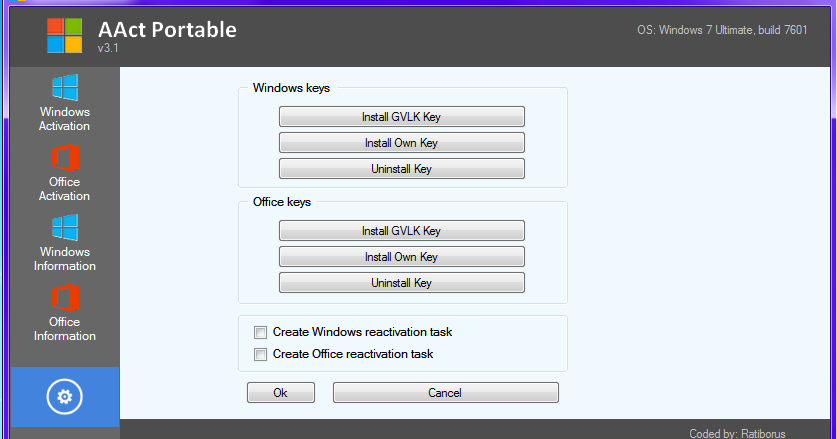Viewport: 837px width, 439px height.
Task: Open Windows Activation sidebar section
Action: point(65,103)
